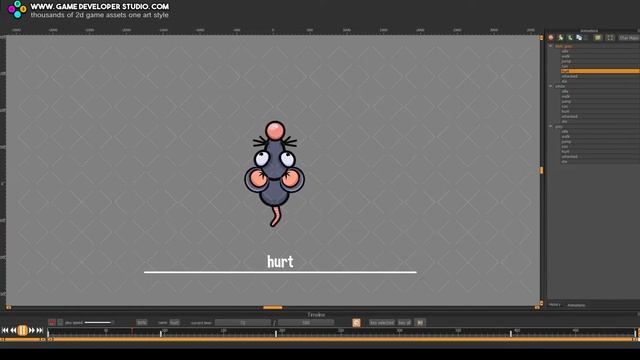Select hurt under the white entity
This screenshot has height=360, width=640.
(x=600, y=111)
